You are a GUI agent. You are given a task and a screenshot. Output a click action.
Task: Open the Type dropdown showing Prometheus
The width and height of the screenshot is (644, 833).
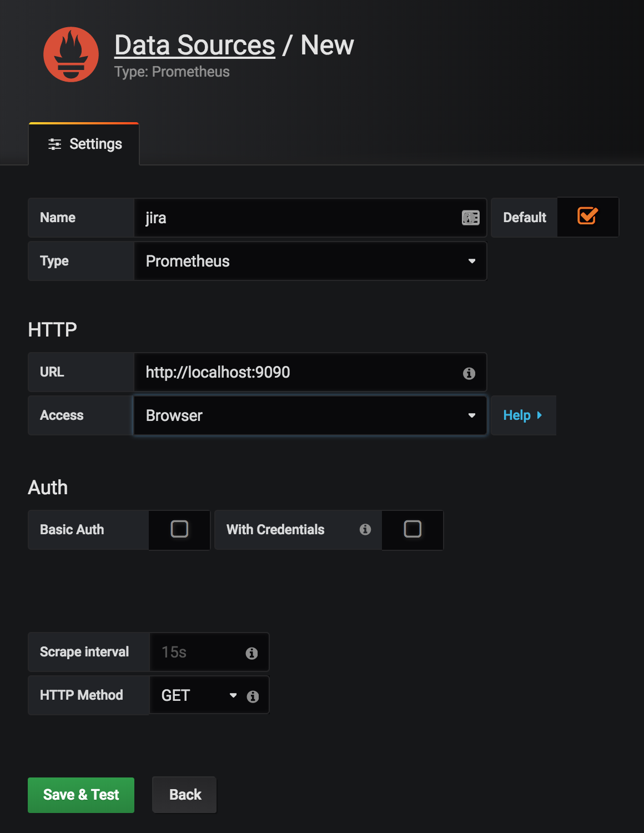[x=310, y=261]
